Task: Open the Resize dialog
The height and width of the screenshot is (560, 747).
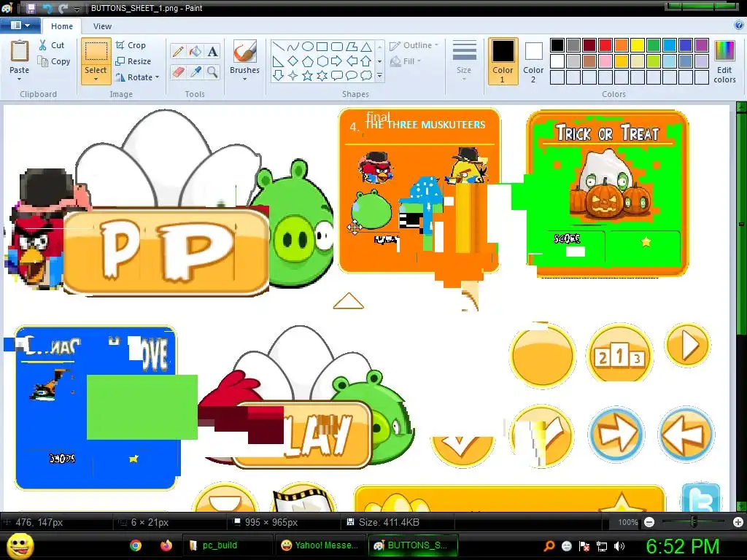Action: (133, 61)
